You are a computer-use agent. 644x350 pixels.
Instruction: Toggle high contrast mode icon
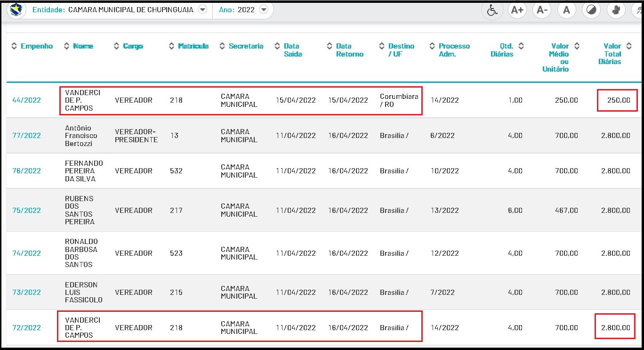(592, 10)
